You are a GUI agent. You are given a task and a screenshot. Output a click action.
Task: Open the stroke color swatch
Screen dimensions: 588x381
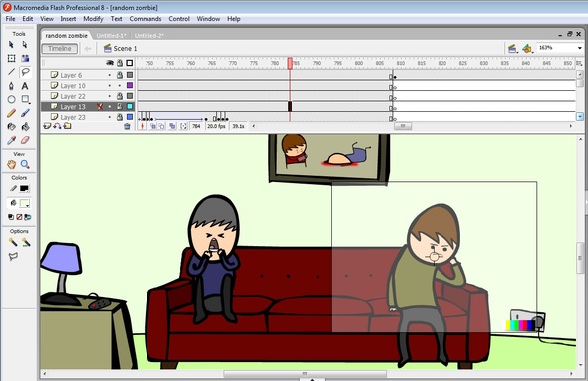click(x=24, y=189)
